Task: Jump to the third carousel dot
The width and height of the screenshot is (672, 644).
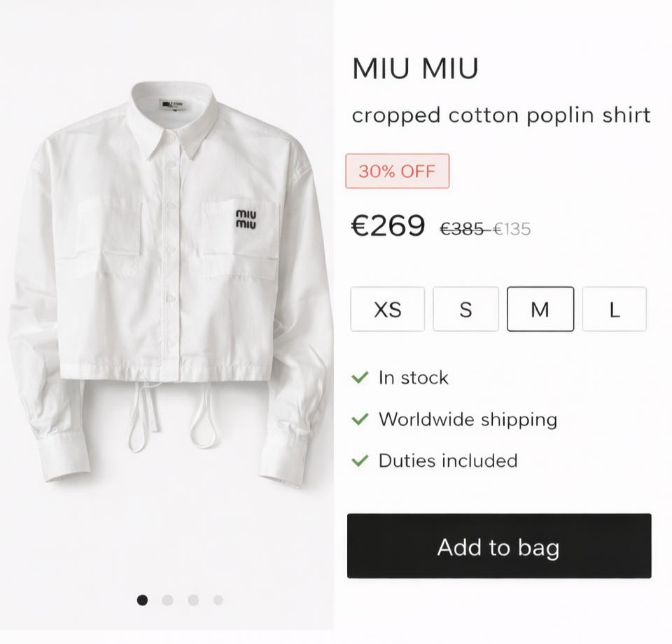Action: click(x=193, y=600)
